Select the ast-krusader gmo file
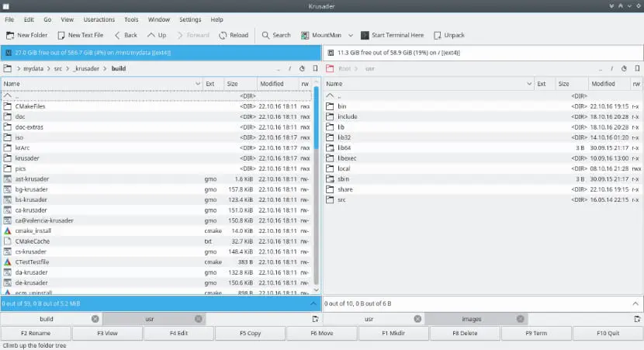The image size is (644, 350). tap(157, 179)
